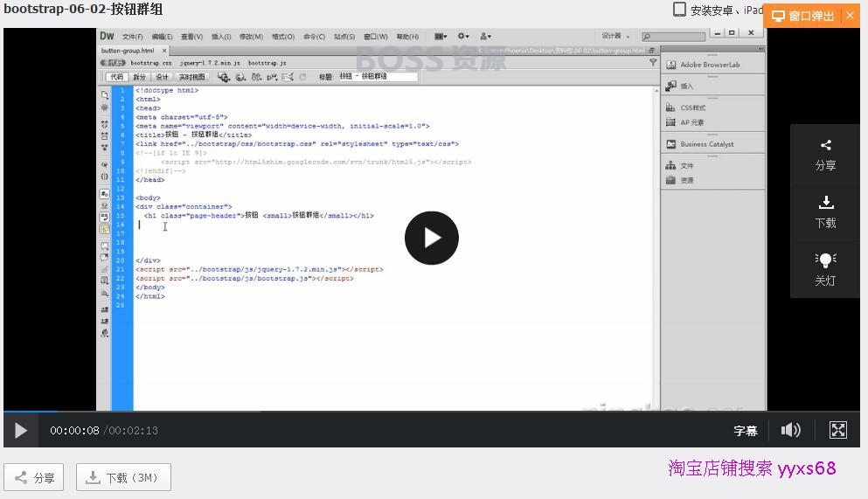
Task: Open the 格式(O) menu
Action: (283, 37)
